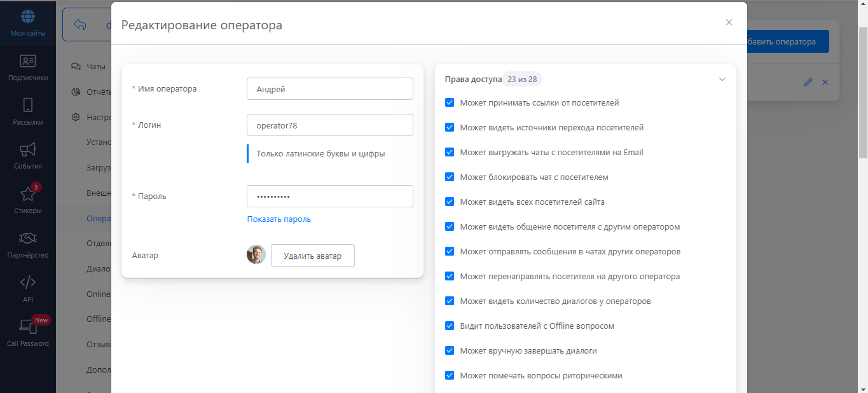
Task: Uncheck 'Может принимать ссылки от посетителей'
Action: coord(450,102)
